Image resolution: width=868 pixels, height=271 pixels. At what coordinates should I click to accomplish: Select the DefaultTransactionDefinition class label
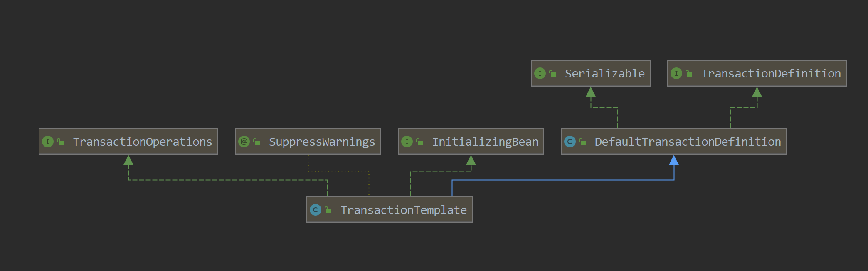[x=688, y=142]
